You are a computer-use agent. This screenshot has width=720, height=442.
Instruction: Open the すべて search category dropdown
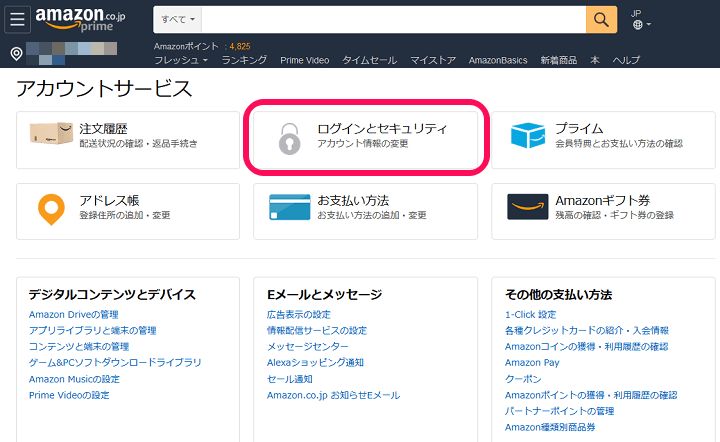click(178, 20)
